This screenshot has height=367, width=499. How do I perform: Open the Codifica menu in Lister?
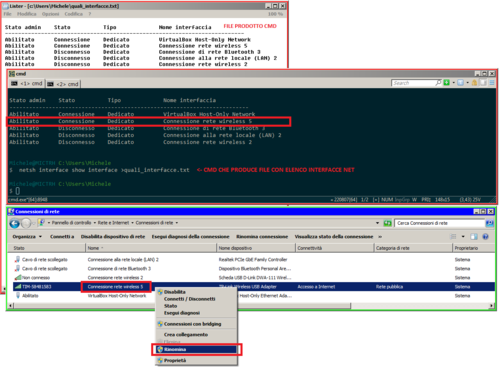(x=74, y=14)
